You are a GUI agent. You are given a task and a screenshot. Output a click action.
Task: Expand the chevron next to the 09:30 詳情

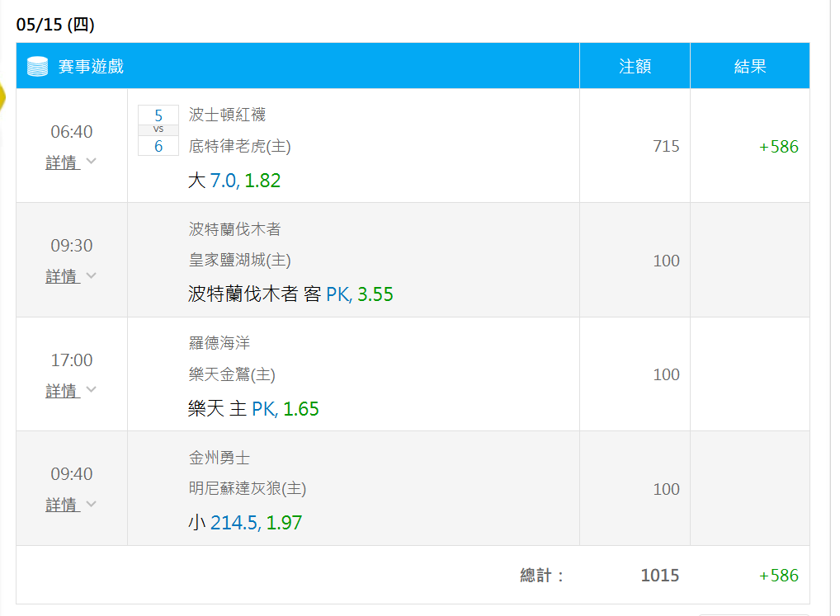click(x=91, y=275)
